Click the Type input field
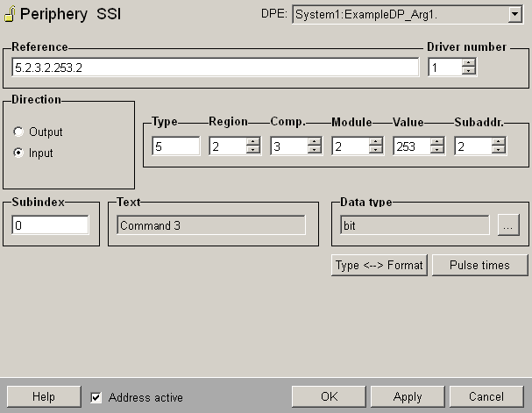The width and height of the screenshot is (532, 413). point(175,146)
